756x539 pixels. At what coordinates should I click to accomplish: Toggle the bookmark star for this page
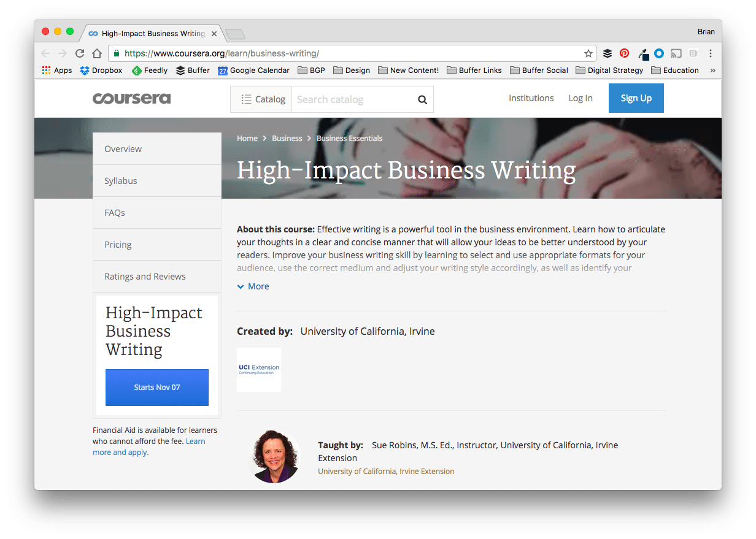(588, 53)
